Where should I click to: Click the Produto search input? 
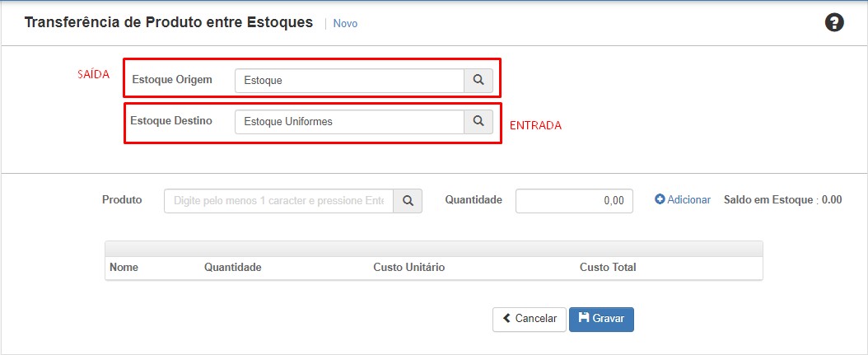pos(278,201)
